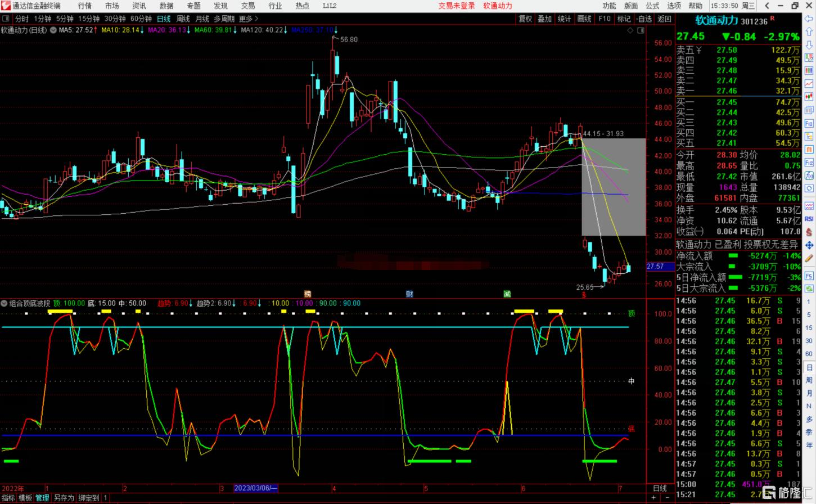This screenshot has height=504, width=816.
Task: Click the 返回 button in chart toolbar
Action: (x=664, y=19)
